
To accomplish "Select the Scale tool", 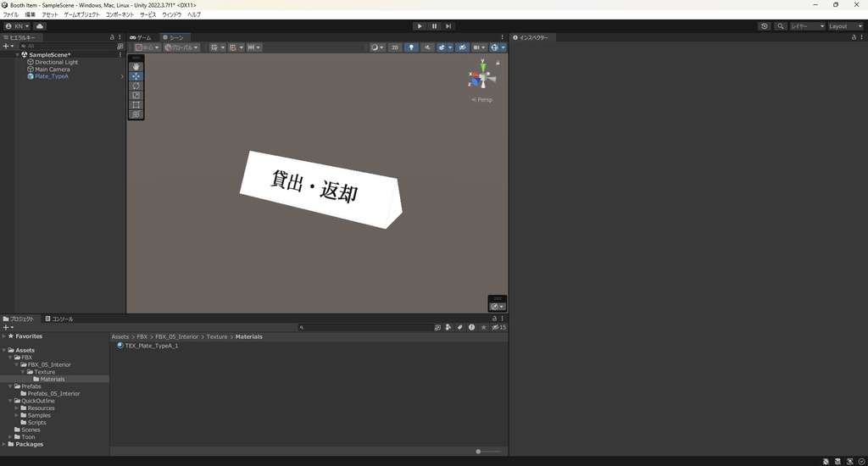I will coord(136,95).
